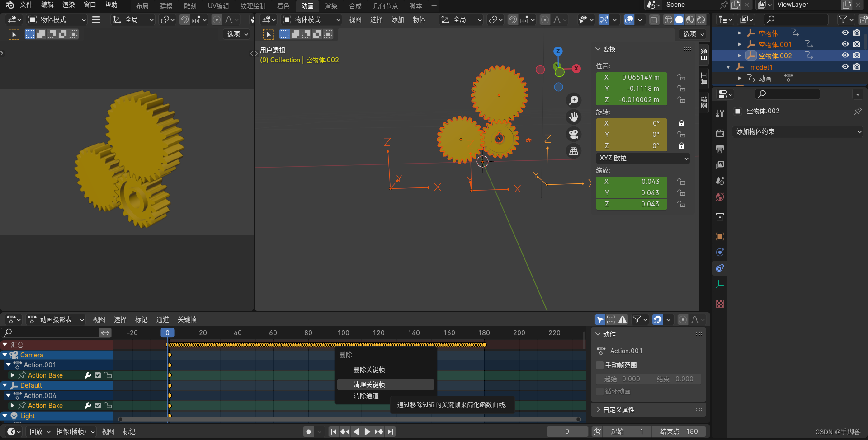Switch viewport to material preview shading sphere
The image size is (868, 440).
(x=690, y=19)
